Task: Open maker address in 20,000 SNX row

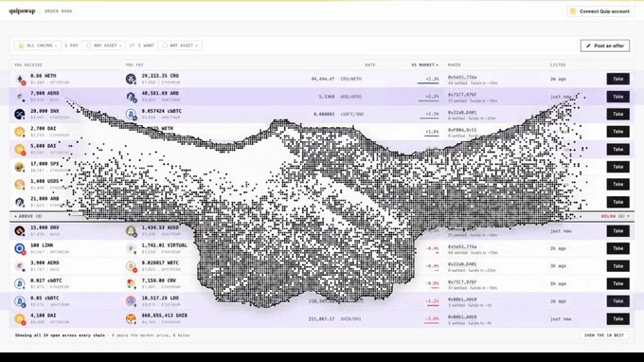Action: (x=462, y=112)
